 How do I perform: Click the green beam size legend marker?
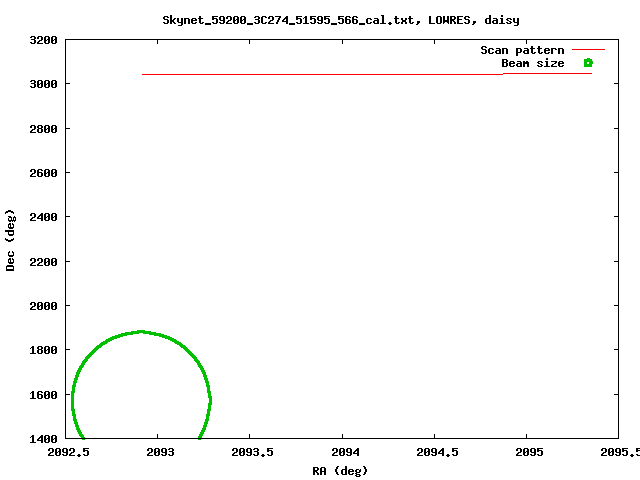(588, 63)
